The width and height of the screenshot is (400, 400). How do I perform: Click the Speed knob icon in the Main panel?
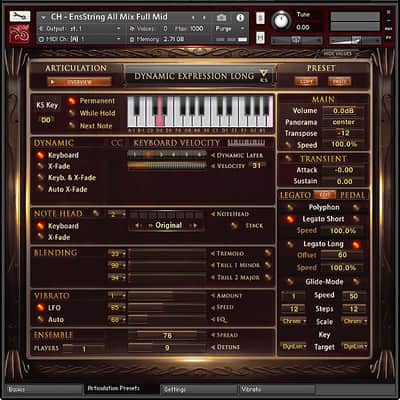coord(289,145)
